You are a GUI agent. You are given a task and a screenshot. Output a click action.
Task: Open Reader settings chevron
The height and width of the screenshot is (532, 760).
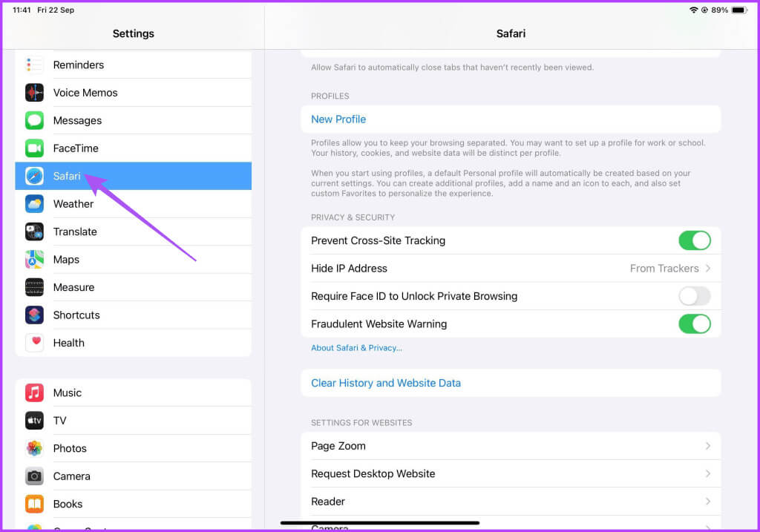[708, 502]
